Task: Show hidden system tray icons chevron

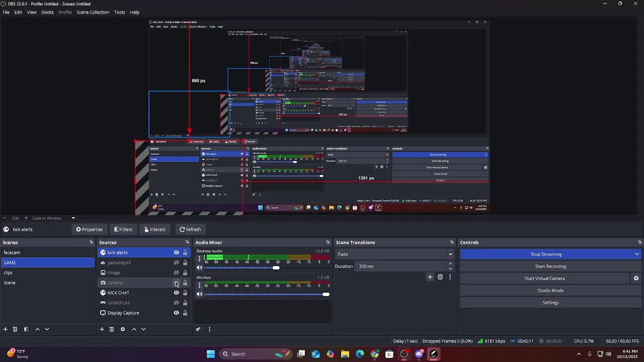Action: [579, 354]
